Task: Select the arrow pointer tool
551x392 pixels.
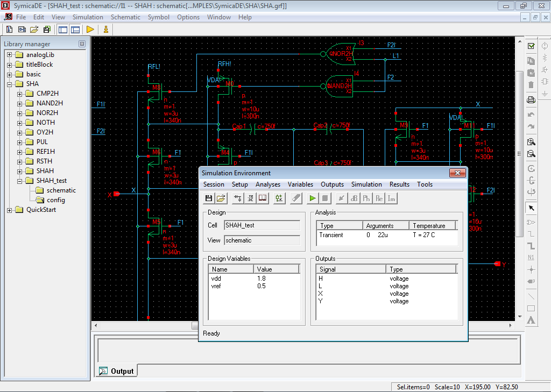Action: 531,208
